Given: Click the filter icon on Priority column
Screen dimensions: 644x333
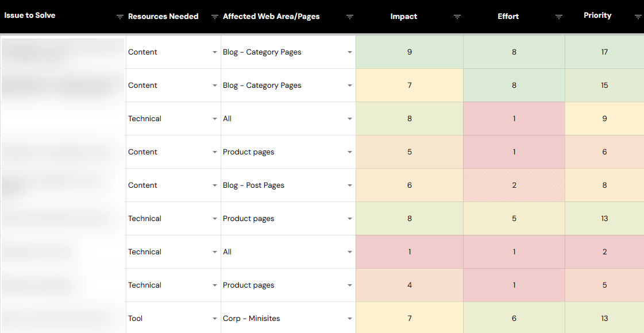Looking at the screenshot, I should pos(638,17).
